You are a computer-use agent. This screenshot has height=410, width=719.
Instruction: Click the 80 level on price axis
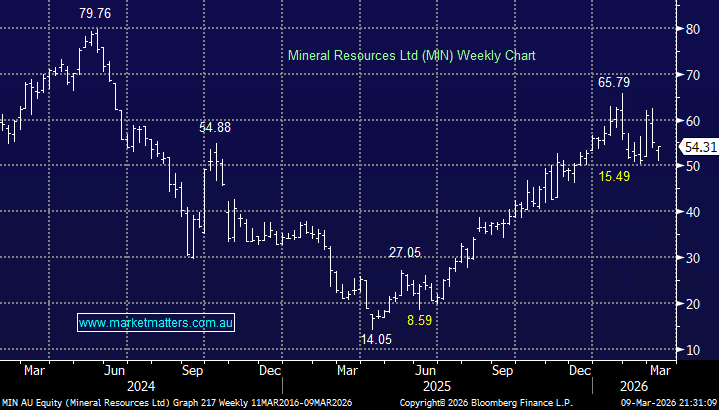point(690,29)
